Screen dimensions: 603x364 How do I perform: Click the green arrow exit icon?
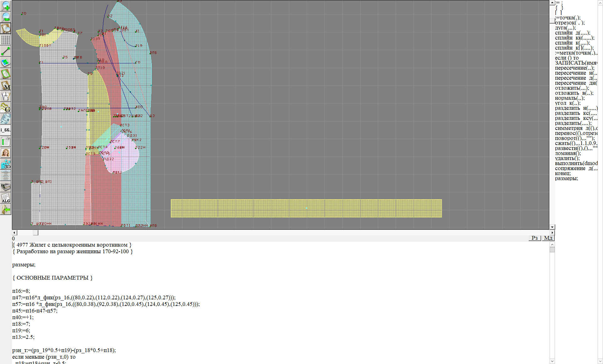(x=6, y=209)
